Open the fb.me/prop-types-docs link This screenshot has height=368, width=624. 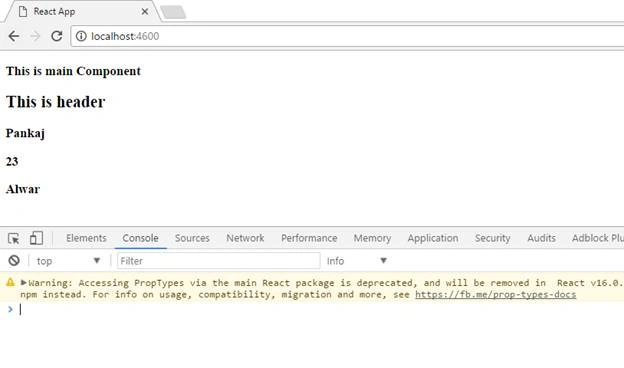(495, 294)
